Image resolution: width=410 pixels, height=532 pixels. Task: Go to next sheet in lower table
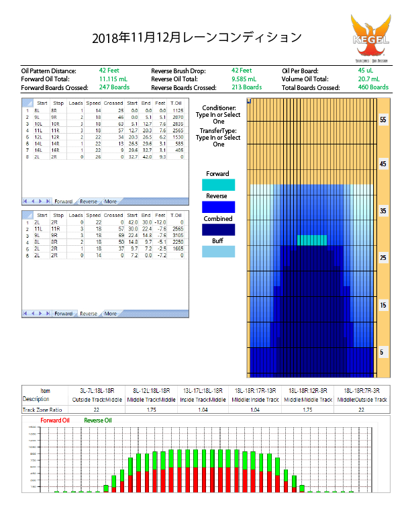[40, 314]
